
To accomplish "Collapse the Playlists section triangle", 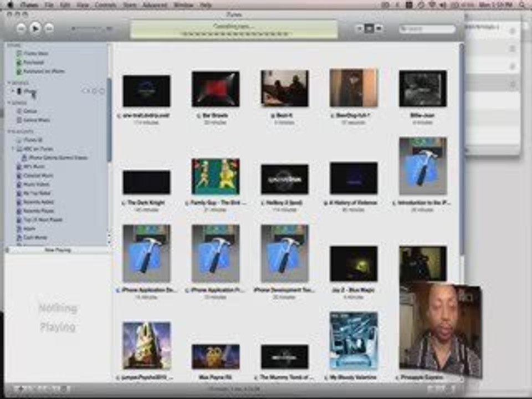I will pyautogui.click(x=9, y=131).
